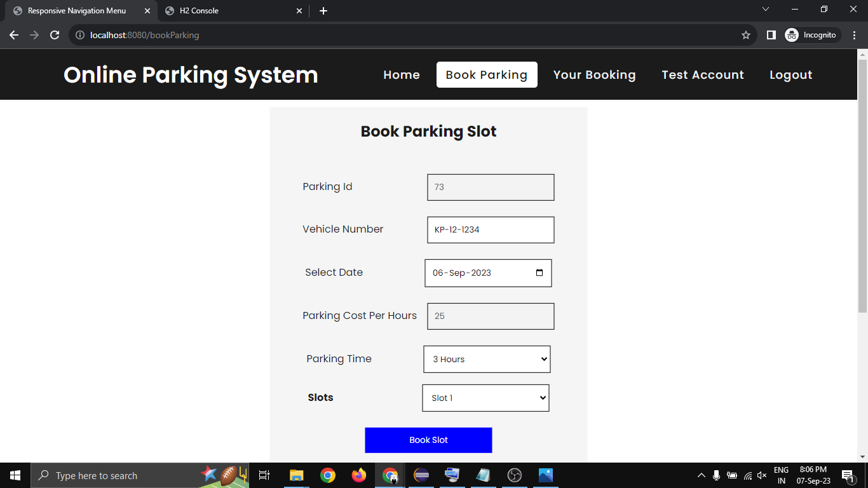Click the Vehicle Number input field
868x488 pixels.
tap(491, 230)
